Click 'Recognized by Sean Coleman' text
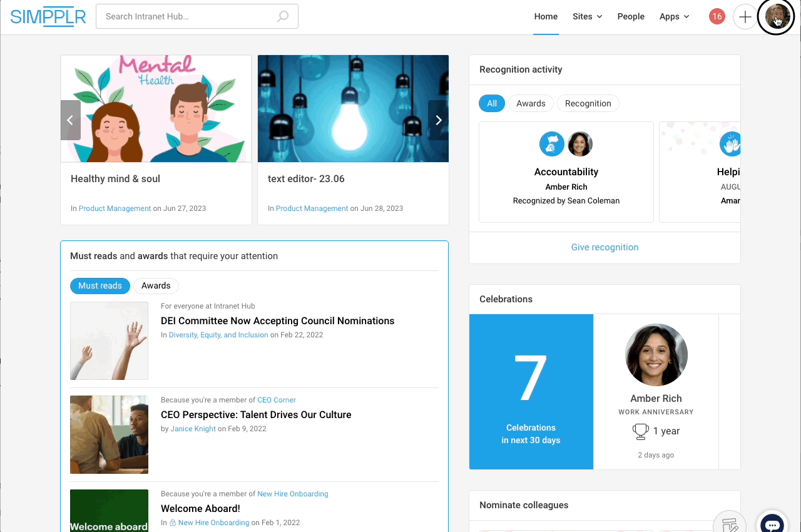Screen dimensions: 801x532 [x=566, y=201]
